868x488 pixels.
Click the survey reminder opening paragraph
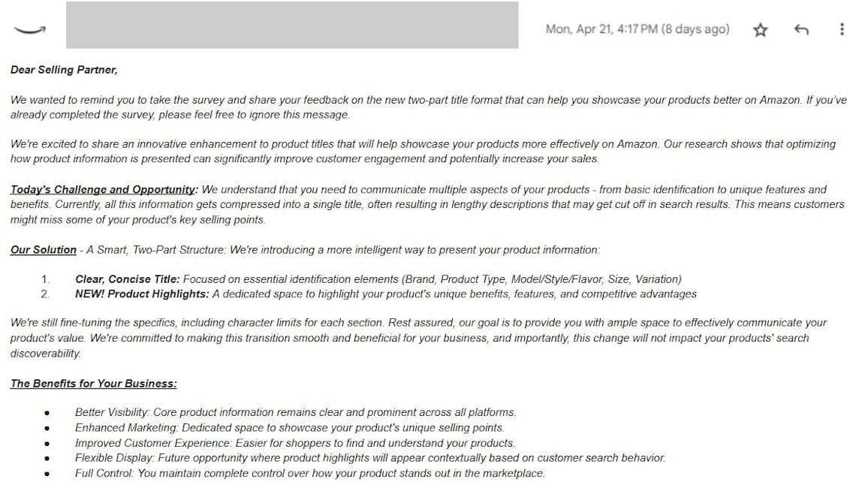429,107
